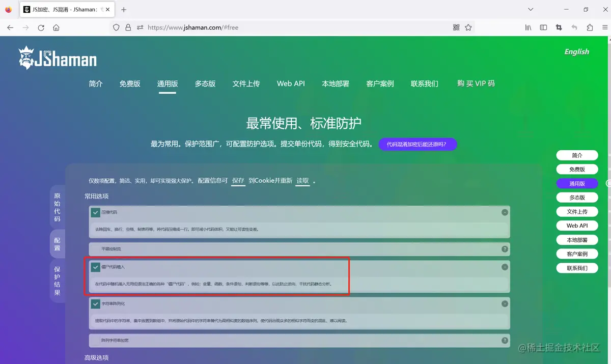The width and height of the screenshot is (611, 364).
Task: Switch to the 保护结果 vertical tab
Action: (x=57, y=281)
